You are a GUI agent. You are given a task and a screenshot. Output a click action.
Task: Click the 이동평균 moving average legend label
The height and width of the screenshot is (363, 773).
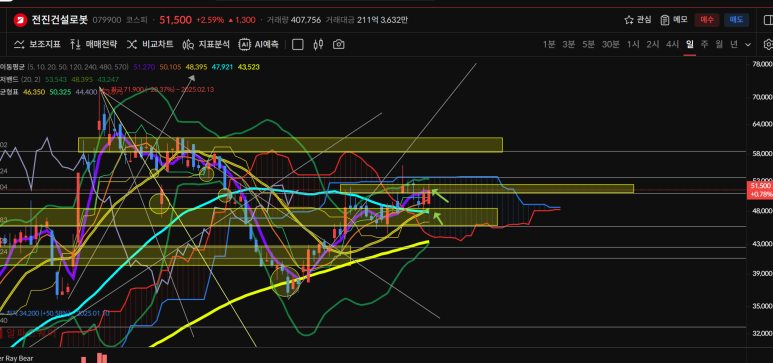[x=13, y=67]
